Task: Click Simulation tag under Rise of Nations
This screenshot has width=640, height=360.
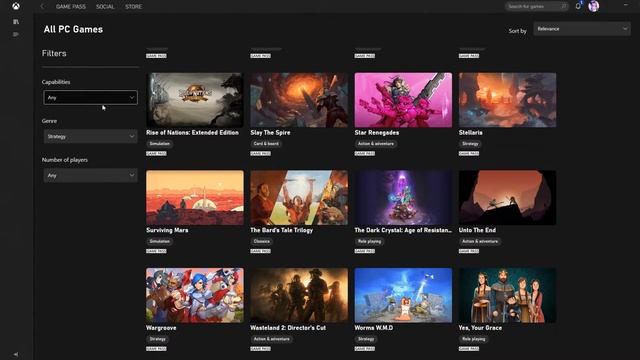Action: [x=160, y=144]
